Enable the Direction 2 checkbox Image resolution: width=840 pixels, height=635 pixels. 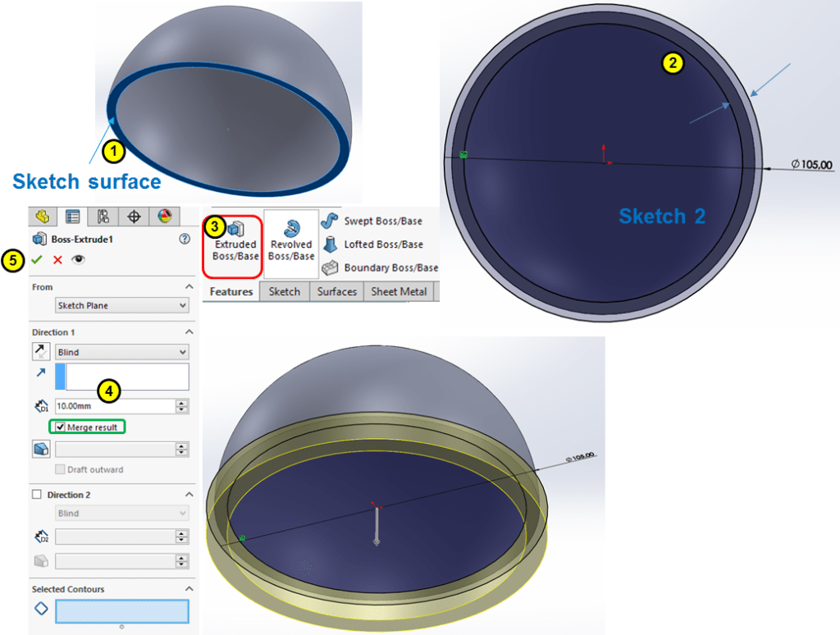pyautogui.click(x=37, y=495)
